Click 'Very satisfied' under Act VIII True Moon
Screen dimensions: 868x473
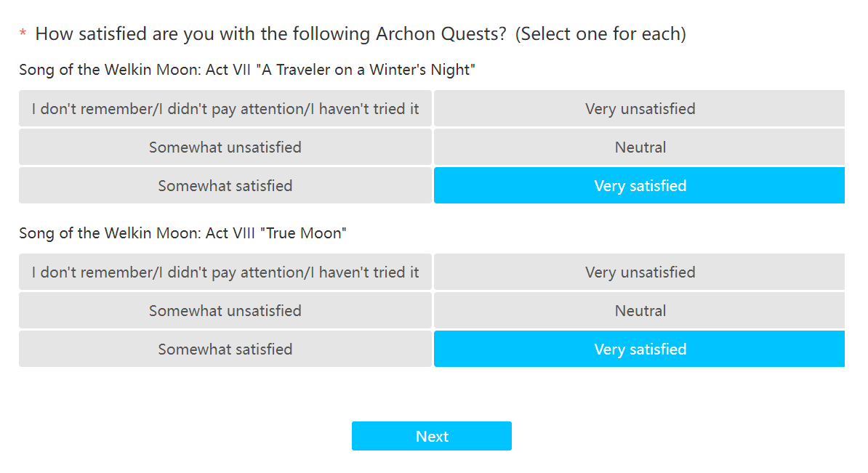639,349
